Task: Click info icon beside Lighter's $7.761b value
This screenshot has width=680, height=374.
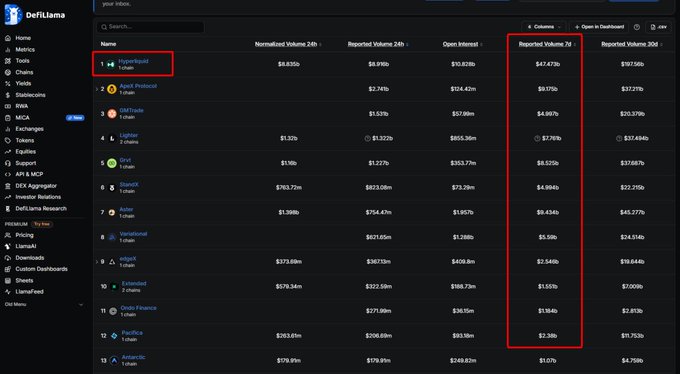Action: [537, 138]
